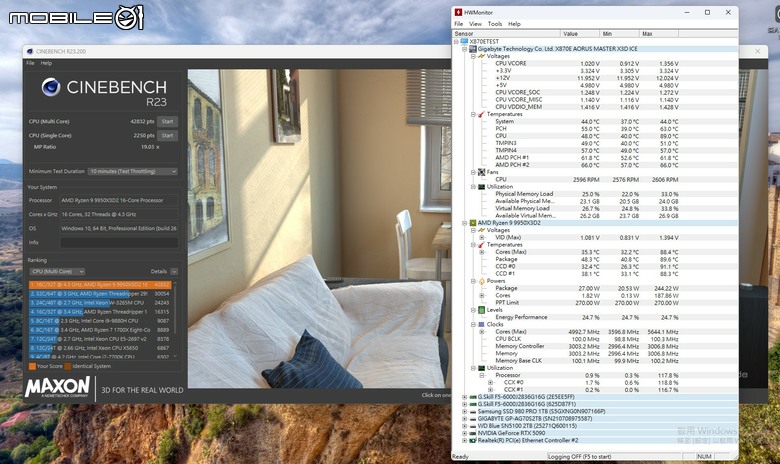This screenshot has width=780, height=464.
Task: Click the Sensor column header
Action: (x=506, y=33)
